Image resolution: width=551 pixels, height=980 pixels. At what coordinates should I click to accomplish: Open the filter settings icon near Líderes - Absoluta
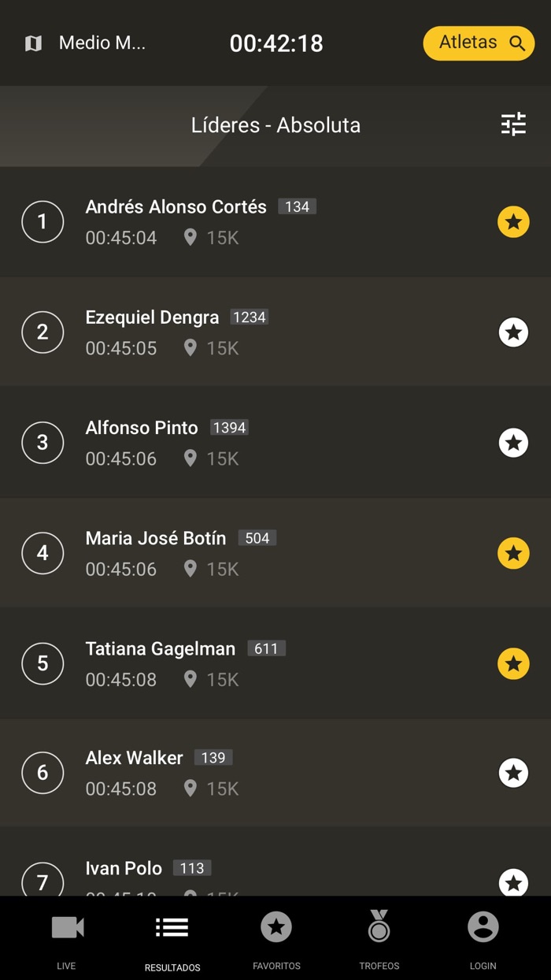pos(513,124)
